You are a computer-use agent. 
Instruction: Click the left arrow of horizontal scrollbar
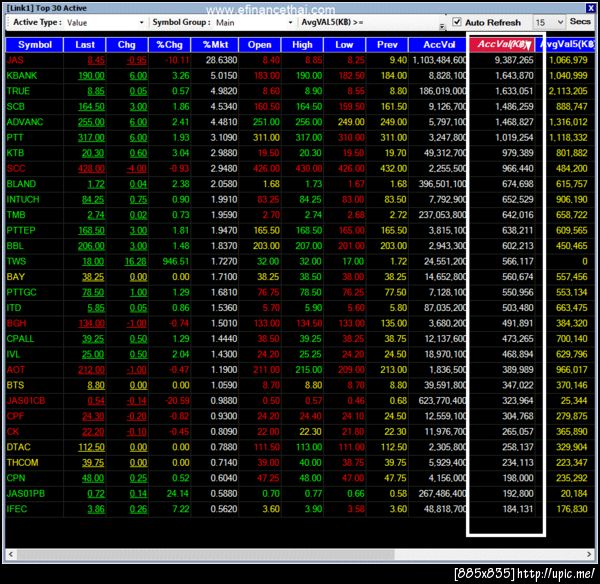click(x=11, y=554)
